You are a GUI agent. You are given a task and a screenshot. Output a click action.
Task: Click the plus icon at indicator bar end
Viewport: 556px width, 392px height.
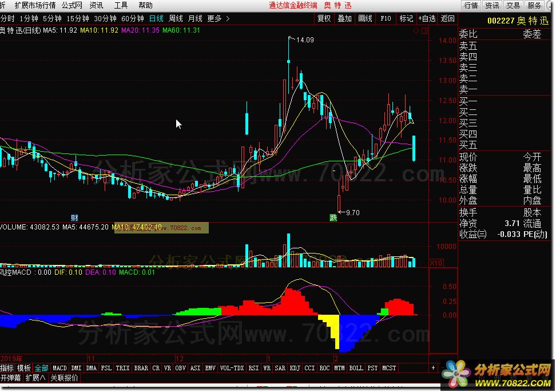coord(432,367)
